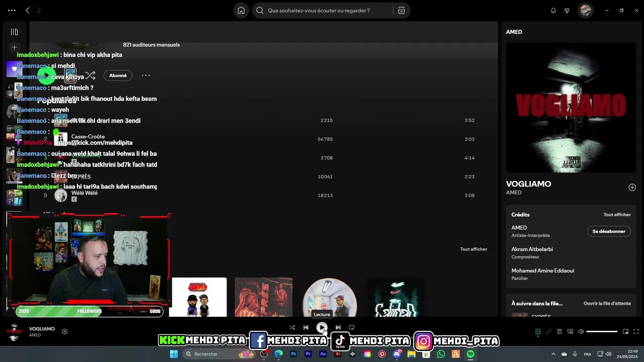Click the AMED header in right panel
Image resolution: width=644 pixels, height=362 pixels.
[514, 32]
